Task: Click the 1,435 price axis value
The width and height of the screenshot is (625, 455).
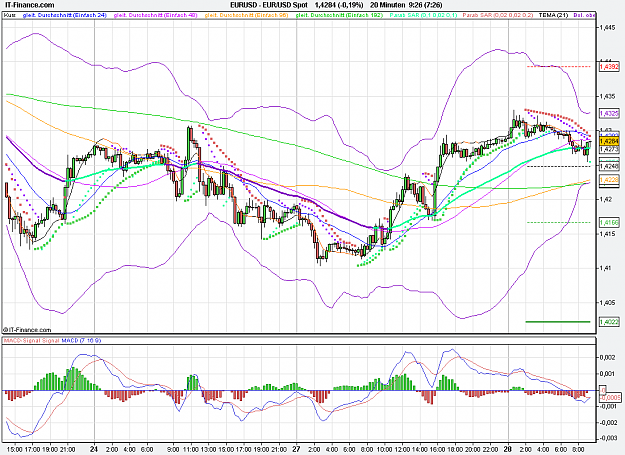Action: pos(607,96)
